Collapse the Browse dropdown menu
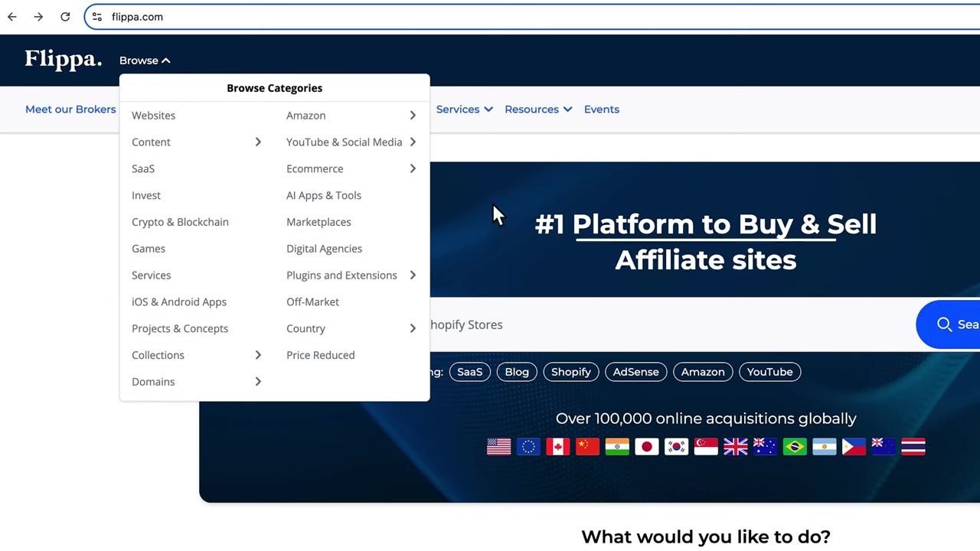Screen dimensions: 980x551 click(145, 60)
